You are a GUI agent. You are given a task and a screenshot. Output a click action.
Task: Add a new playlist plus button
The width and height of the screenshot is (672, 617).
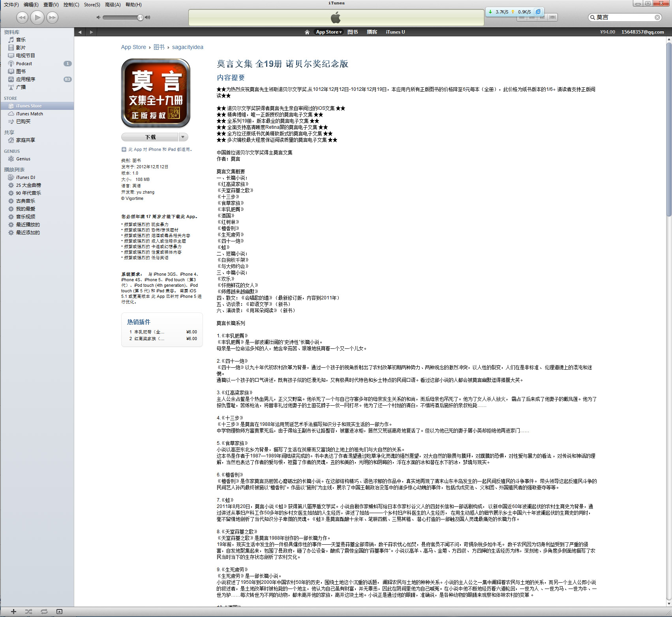13,611
